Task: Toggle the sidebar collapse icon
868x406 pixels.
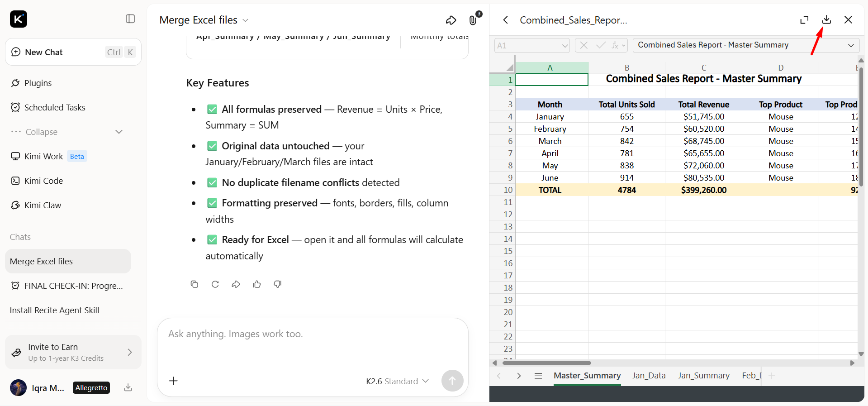Action: 130,19
